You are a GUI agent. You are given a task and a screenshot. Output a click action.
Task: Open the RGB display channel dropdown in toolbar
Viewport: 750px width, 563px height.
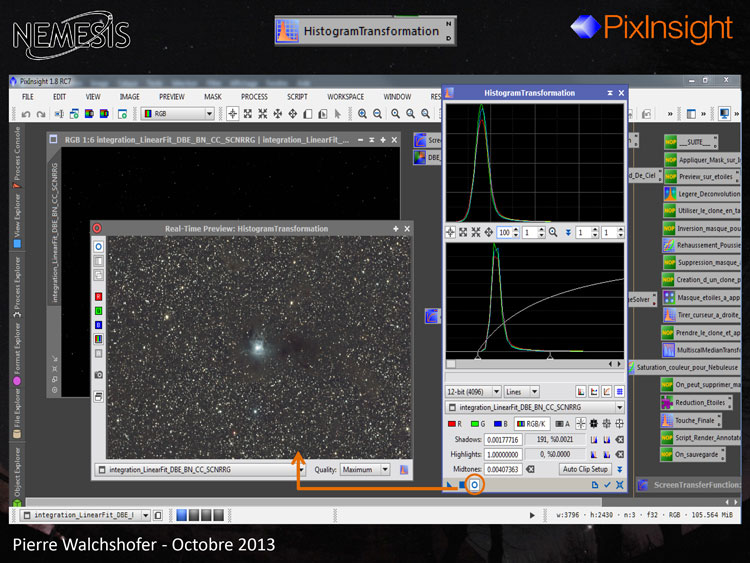point(177,114)
